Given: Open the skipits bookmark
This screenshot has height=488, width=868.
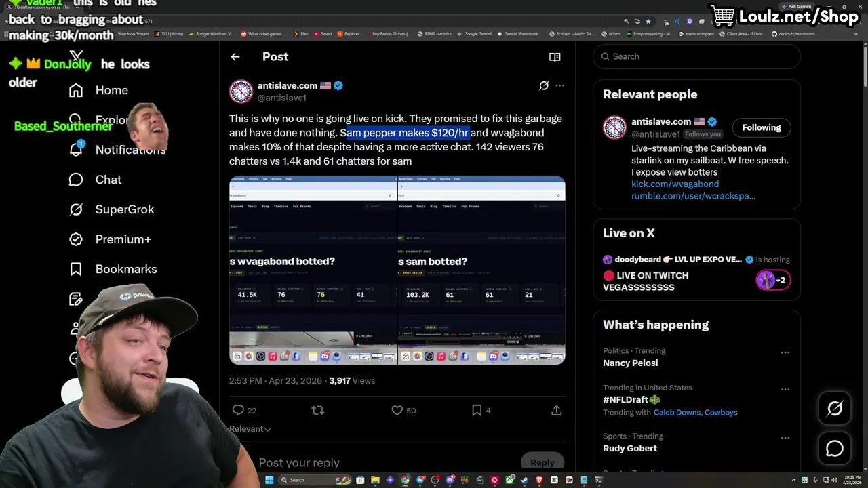Looking at the screenshot, I should tap(610, 33).
